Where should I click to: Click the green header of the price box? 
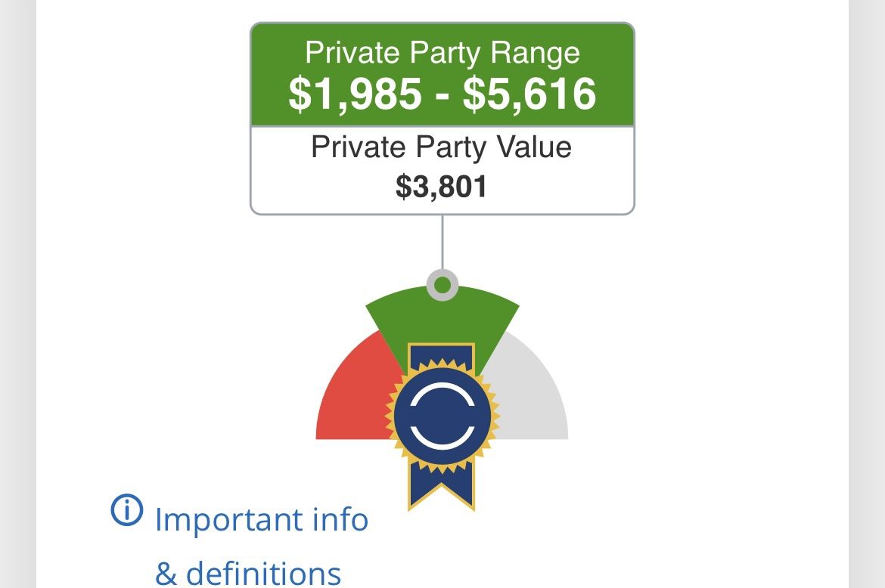[442, 74]
